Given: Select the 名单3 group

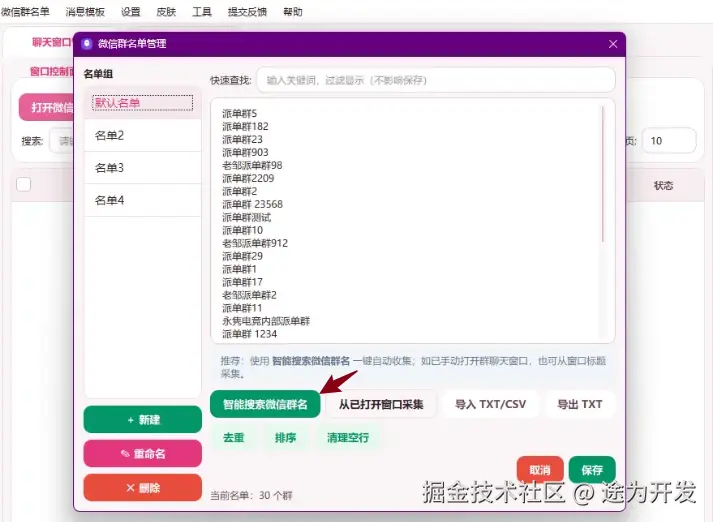Looking at the screenshot, I should tap(143, 168).
